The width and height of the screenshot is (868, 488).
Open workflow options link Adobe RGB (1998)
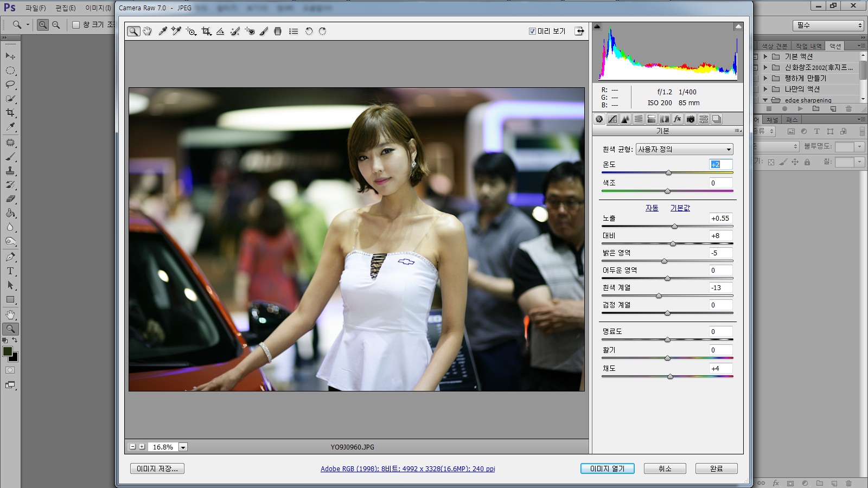[x=407, y=469]
